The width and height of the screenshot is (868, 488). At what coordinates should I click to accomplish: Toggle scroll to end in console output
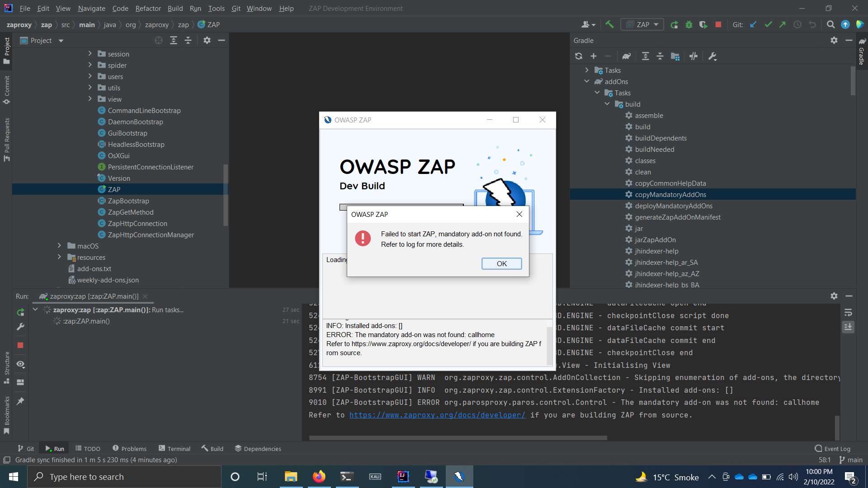(x=849, y=327)
